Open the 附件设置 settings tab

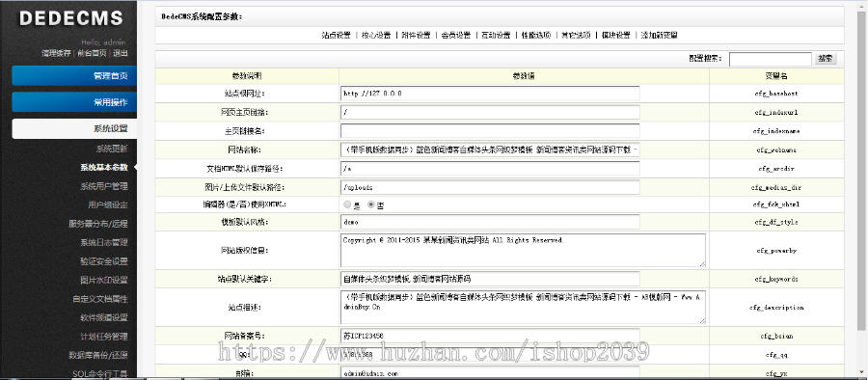click(x=416, y=35)
